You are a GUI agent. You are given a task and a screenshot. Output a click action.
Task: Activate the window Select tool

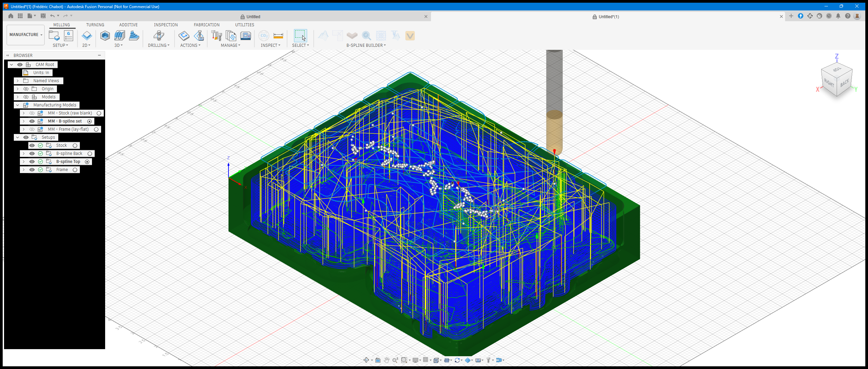300,36
